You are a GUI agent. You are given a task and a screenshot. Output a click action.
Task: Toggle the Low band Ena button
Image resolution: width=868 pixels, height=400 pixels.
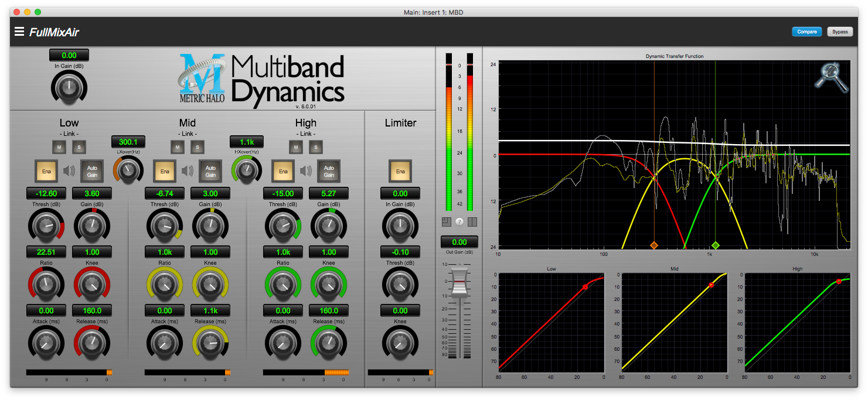[46, 171]
